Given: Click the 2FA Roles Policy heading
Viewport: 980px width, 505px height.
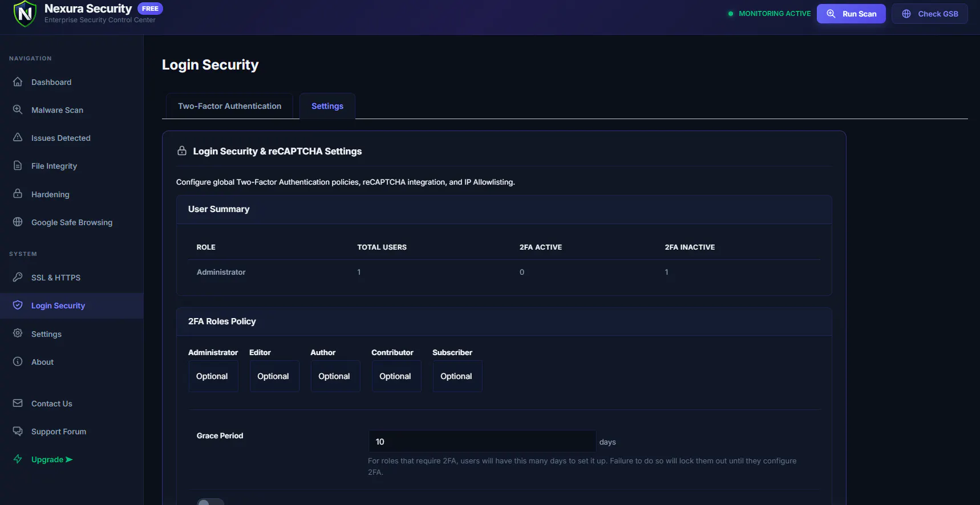Looking at the screenshot, I should [222, 321].
